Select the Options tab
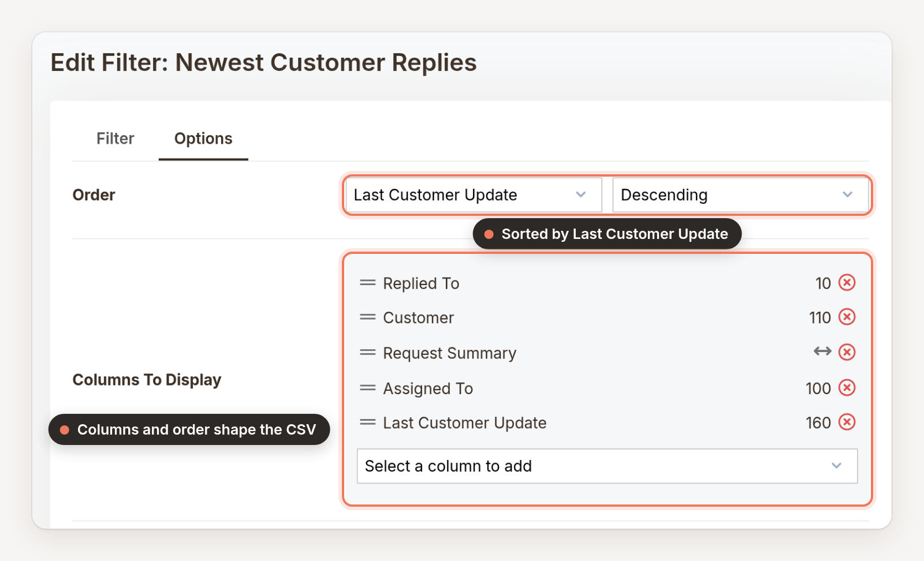The width and height of the screenshot is (924, 561). click(203, 139)
